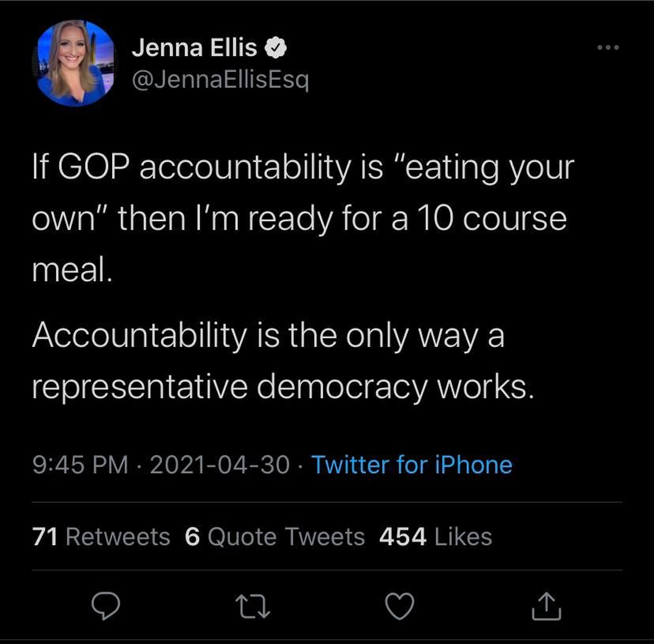
Task: Click the reply speech bubble icon
Action: tap(106, 607)
